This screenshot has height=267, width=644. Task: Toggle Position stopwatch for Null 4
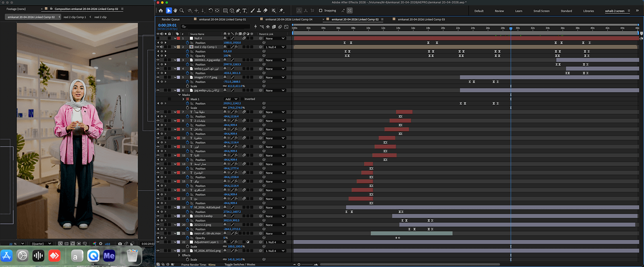point(187,43)
